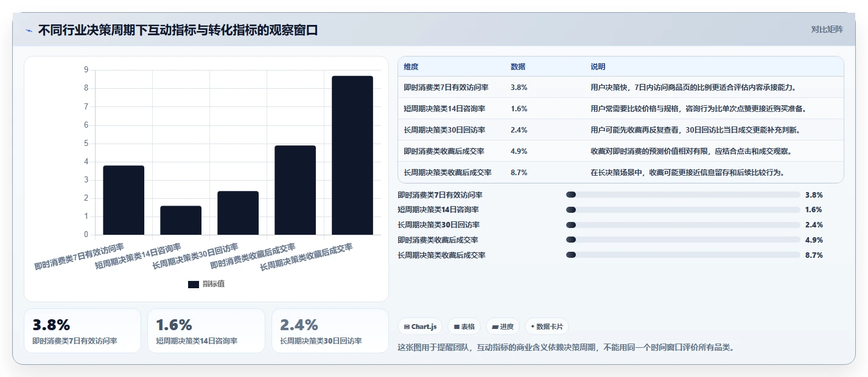Click the Chart.js tag
This screenshot has width=868, height=377.
pyautogui.click(x=420, y=327)
